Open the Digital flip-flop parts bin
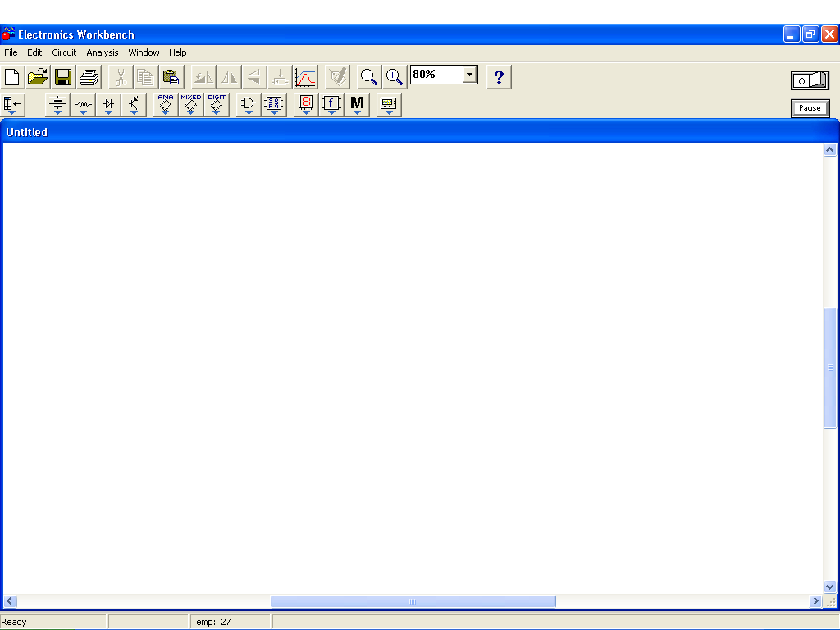Viewport: 840px width, 630px height. pos(274,104)
